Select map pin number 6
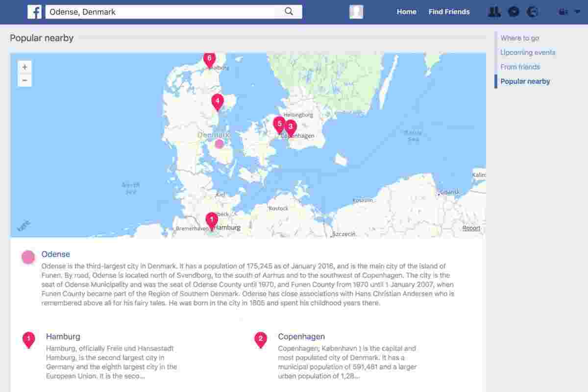 pos(209,60)
